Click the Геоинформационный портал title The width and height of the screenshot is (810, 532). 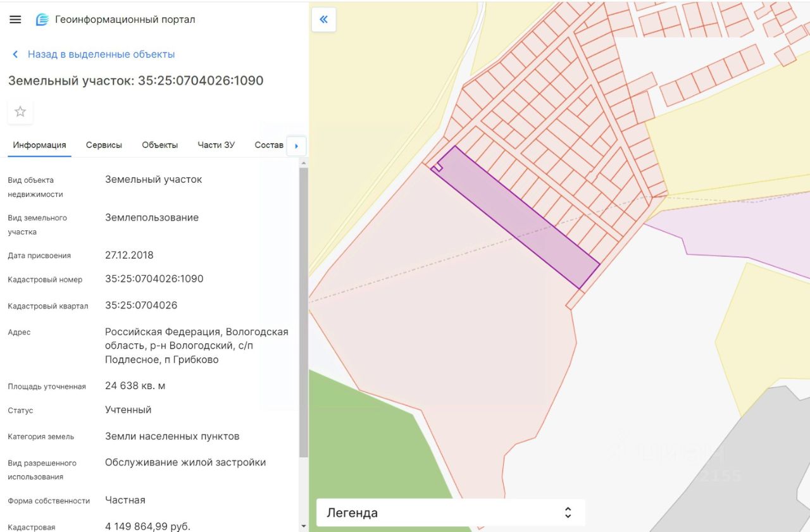point(125,20)
